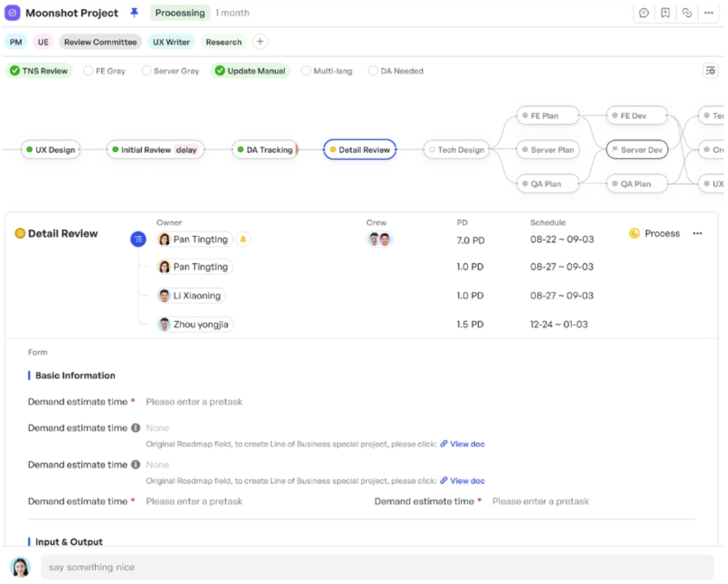Toggle the Multi-lang checkbox
Screen dimensions: 728x584
coord(305,70)
